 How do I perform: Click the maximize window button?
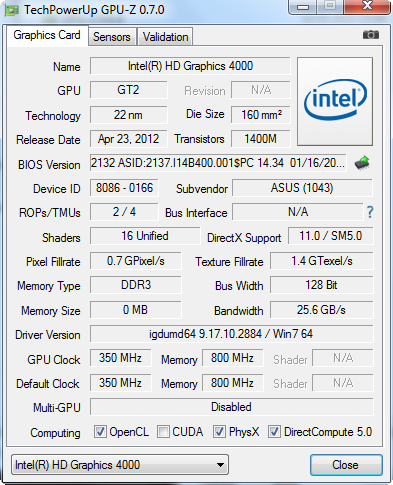[330, 6]
